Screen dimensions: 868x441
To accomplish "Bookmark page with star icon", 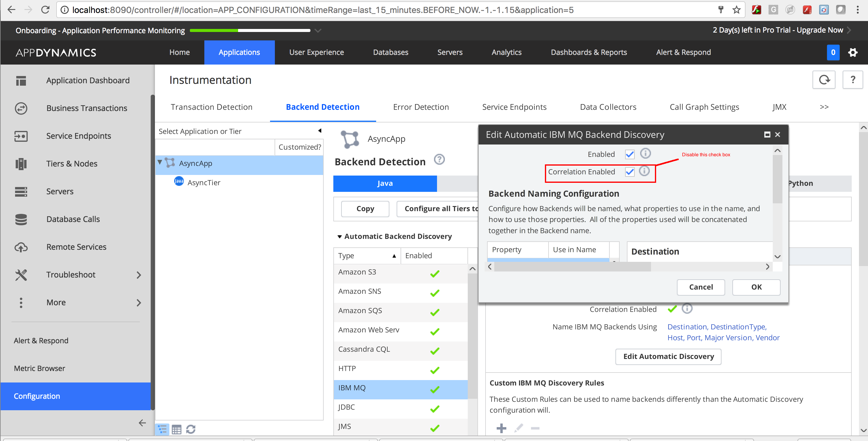I will click(x=736, y=10).
